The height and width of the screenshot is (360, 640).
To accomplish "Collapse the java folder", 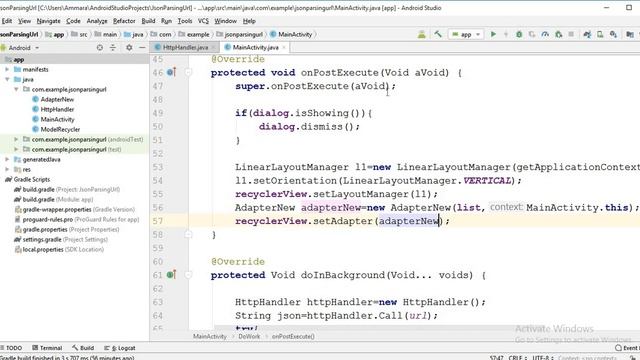I will click(x=7, y=80).
